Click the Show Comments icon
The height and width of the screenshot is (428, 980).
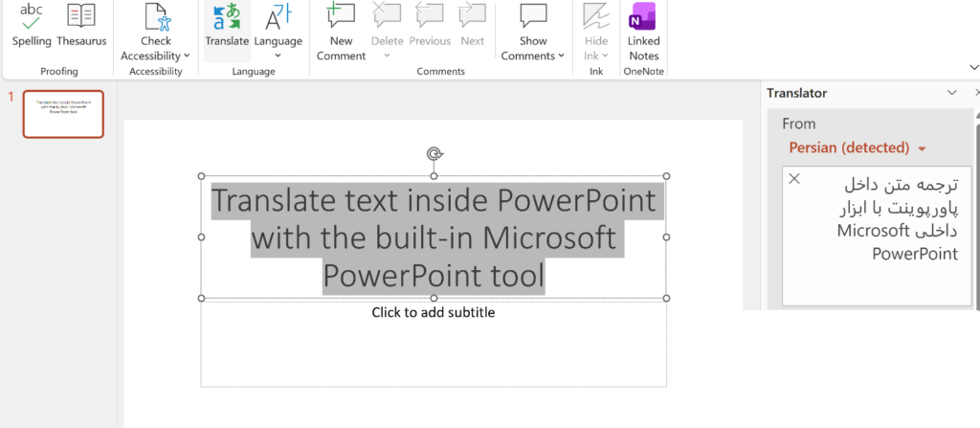(533, 16)
